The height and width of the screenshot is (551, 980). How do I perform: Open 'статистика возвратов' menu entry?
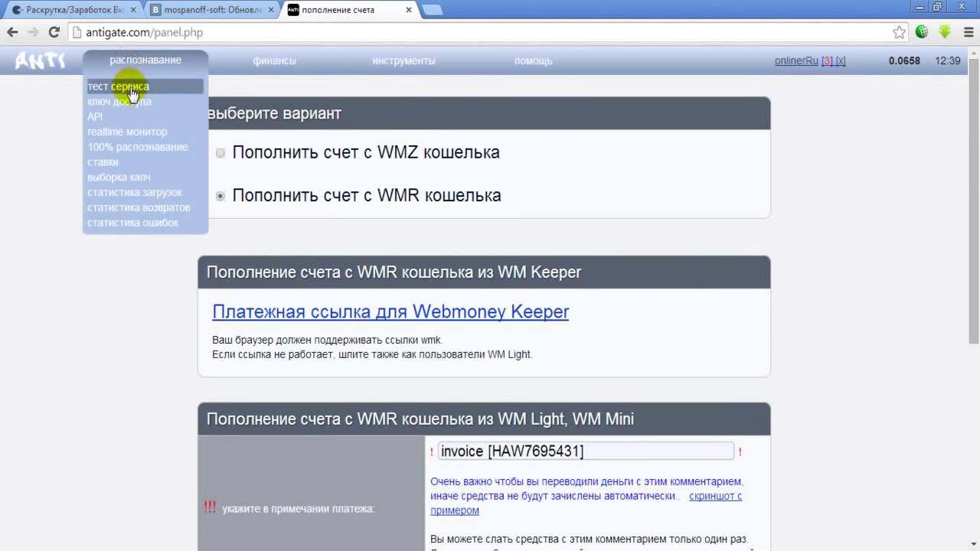coord(139,207)
